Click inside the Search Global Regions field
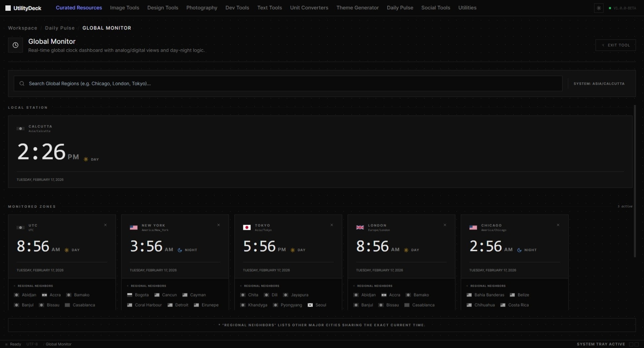This screenshot has height=348, width=644. tap(144, 83)
